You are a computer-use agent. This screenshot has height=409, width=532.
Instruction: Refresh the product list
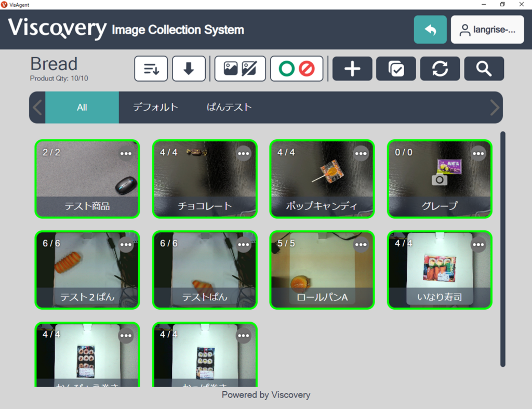click(x=440, y=69)
